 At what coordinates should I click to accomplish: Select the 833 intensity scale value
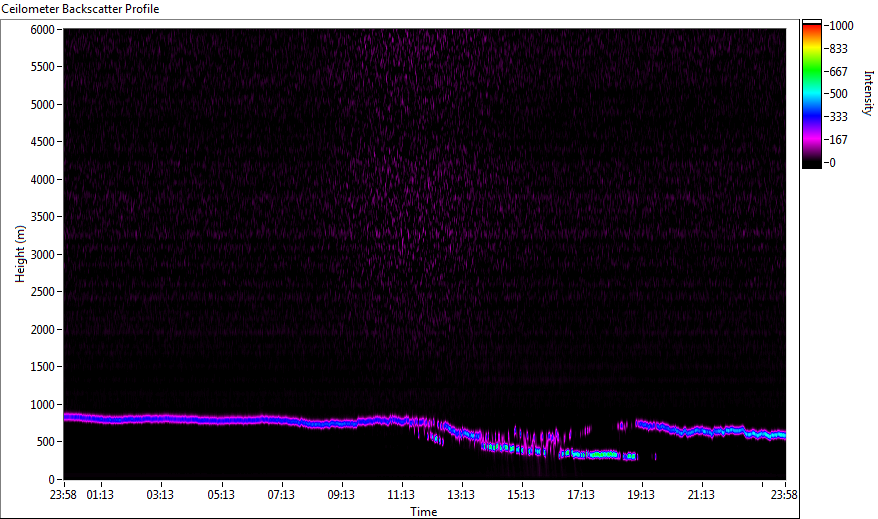tap(838, 49)
